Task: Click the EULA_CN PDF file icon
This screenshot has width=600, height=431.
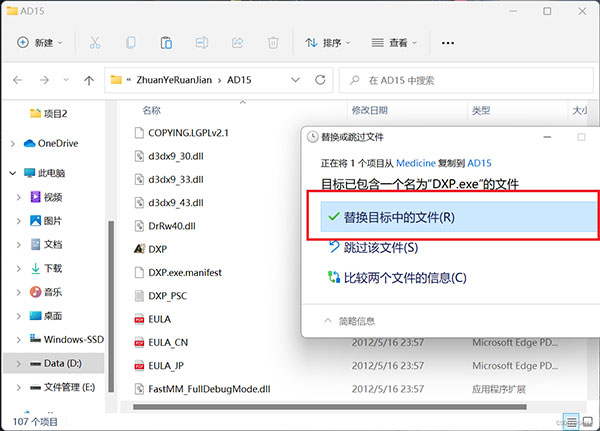Action: (139, 343)
